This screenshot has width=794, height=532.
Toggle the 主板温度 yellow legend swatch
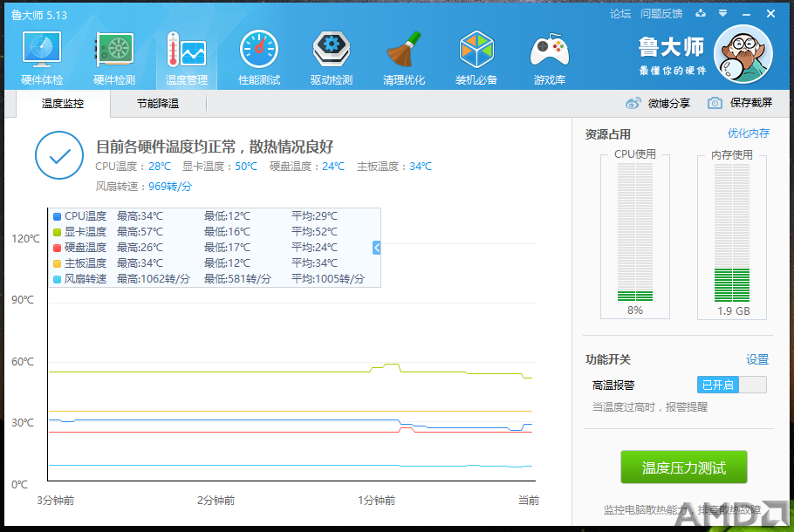(58, 263)
